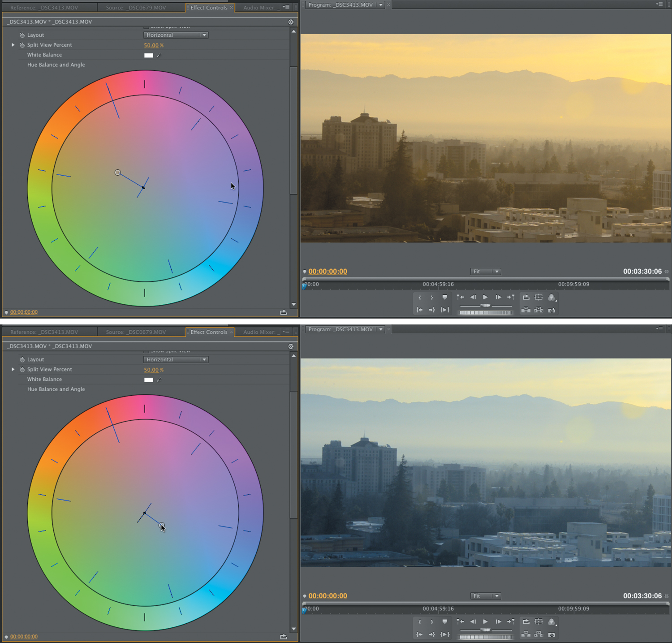Viewport: 672px width, 643px height.
Task: Go to previous marker in blue-preview Program monitor
Action: pos(460,621)
